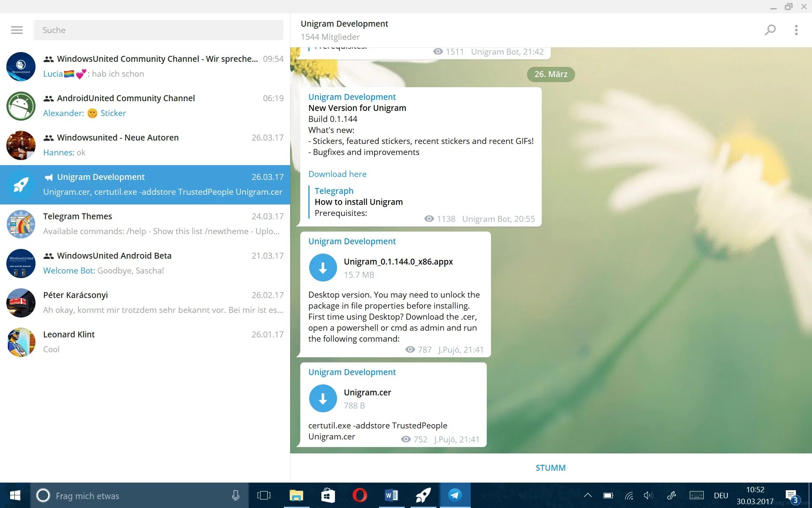Viewport: 812px width, 508px height.
Task: Click the 'Download here' link
Action: pos(337,173)
